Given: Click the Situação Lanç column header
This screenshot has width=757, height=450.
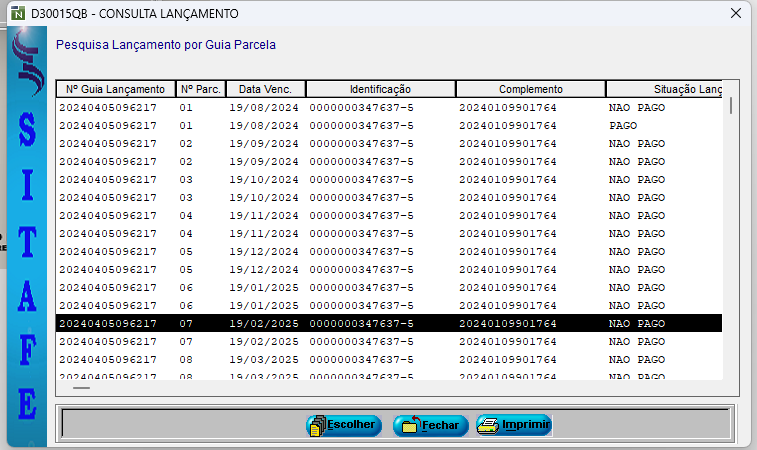Looking at the screenshot, I should pos(665,89).
